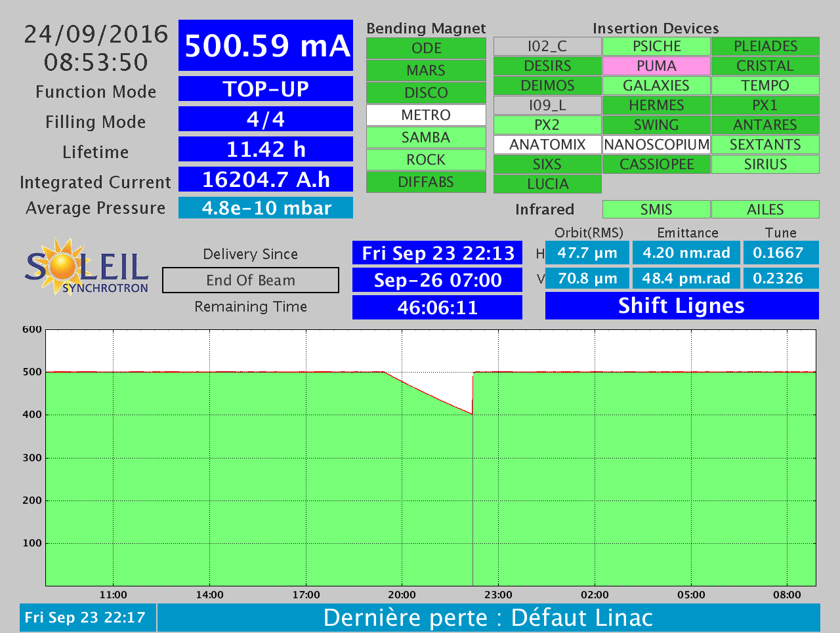Click the Sep-26 07:00 end of beam value
Image resolution: width=840 pixels, height=633 pixels.
click(438, 280)
